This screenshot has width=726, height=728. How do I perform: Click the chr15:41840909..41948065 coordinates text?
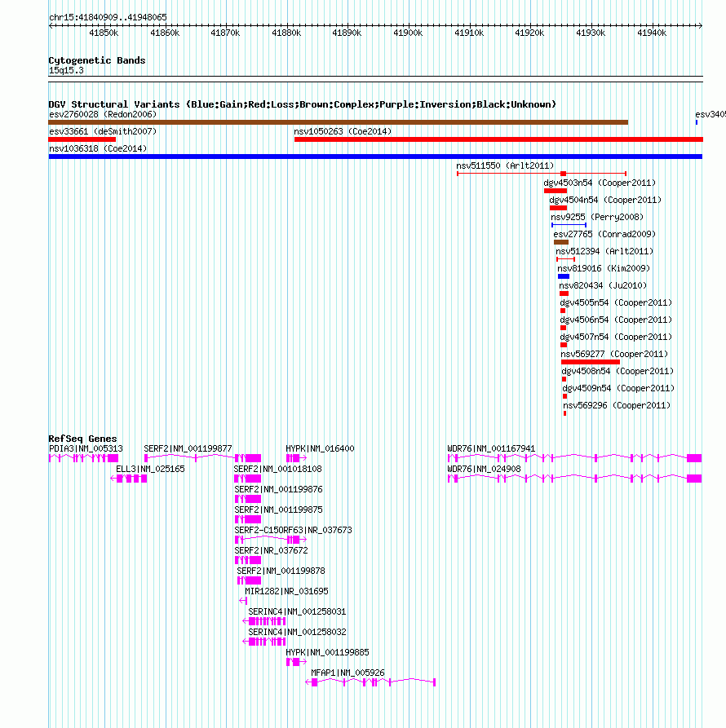click(108, 18)
